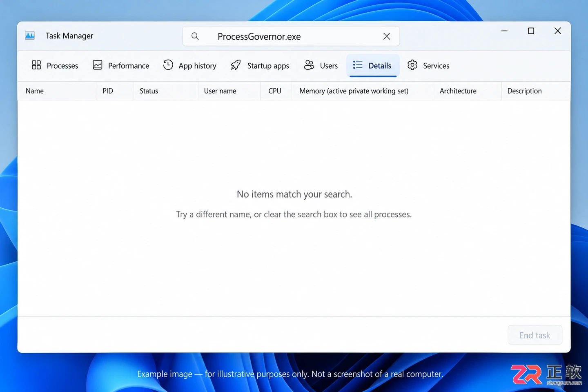
Task: Close the Task Manager window
Action: (x=557, y=31)
